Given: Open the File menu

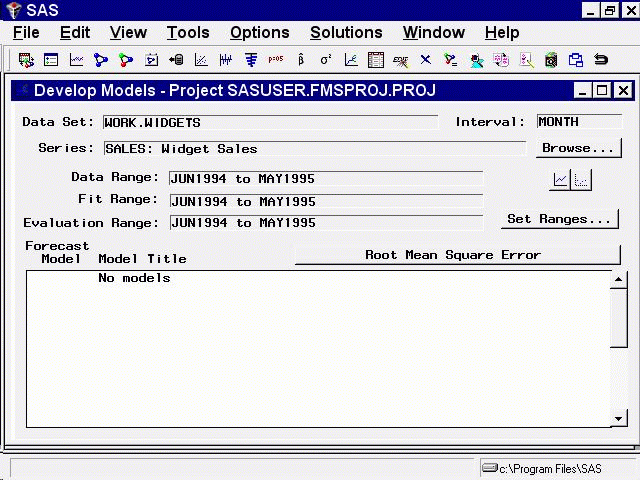Looking at the screenshot, I should point(26,32).
